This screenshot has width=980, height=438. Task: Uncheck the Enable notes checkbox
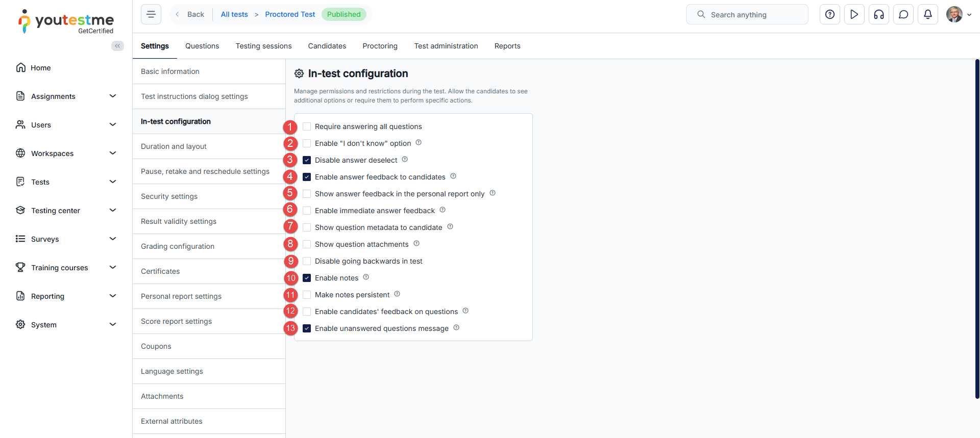click(x=307, y=278)
